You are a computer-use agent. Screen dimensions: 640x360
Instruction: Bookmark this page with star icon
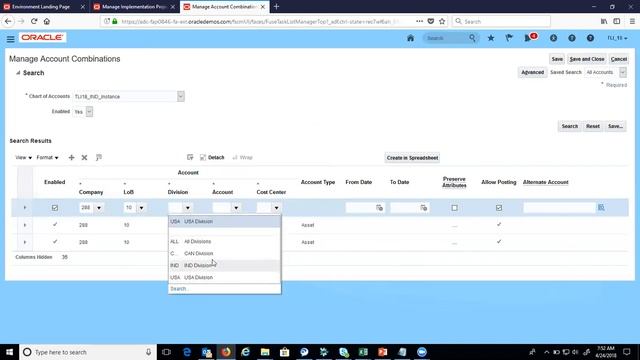(x=442, y=21)
